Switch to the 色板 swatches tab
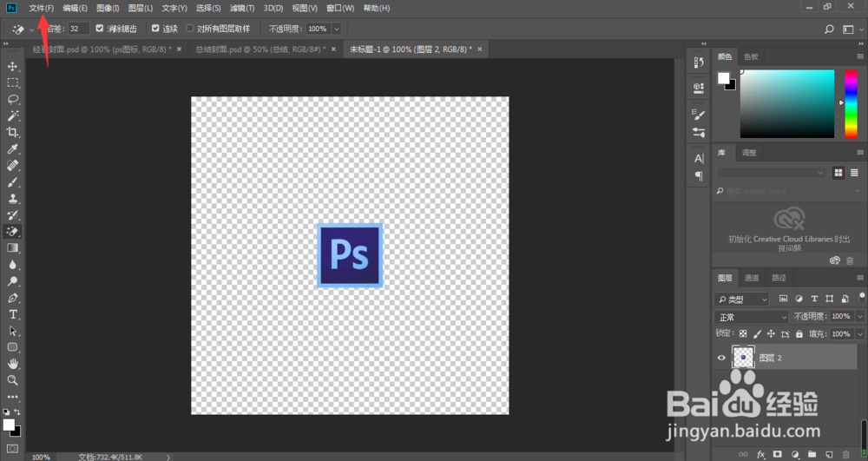Image resolution: width=868 pixels, height=461 pixels. tap(751, 56)
